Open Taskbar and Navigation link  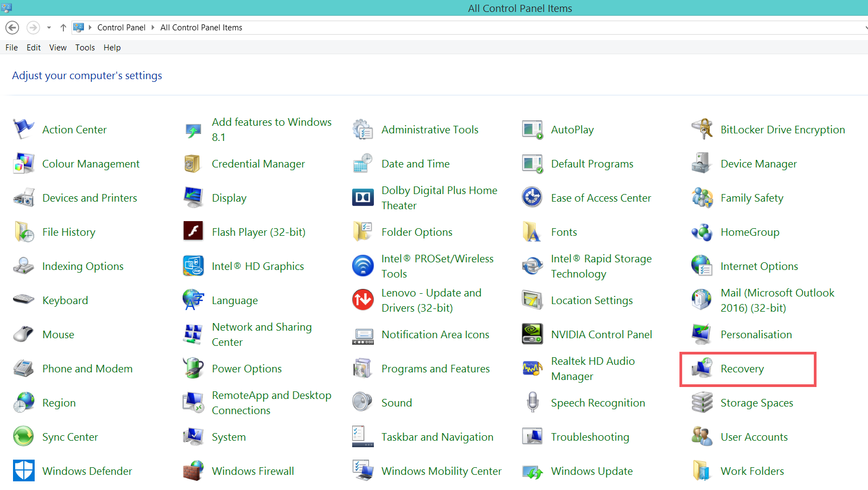[x=437, y=437]
